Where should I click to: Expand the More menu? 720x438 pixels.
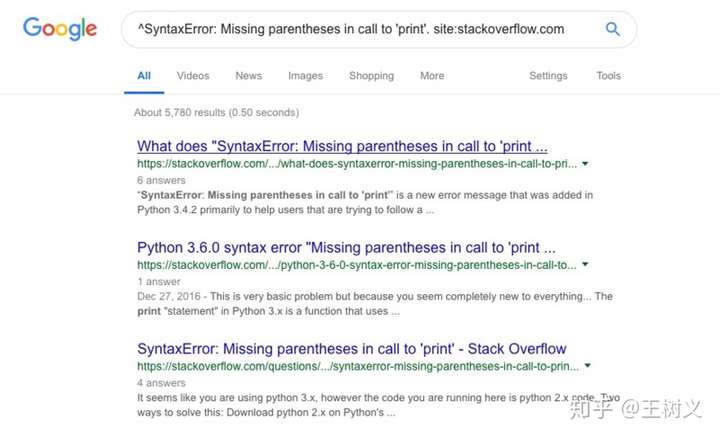point(432,76)
